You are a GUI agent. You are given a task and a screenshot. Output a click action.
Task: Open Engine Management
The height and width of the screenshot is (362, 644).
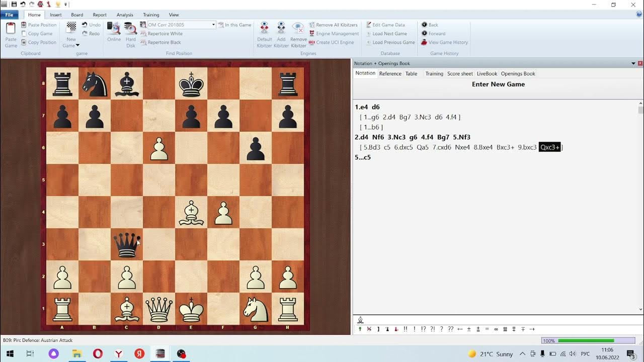pos(334,34)
